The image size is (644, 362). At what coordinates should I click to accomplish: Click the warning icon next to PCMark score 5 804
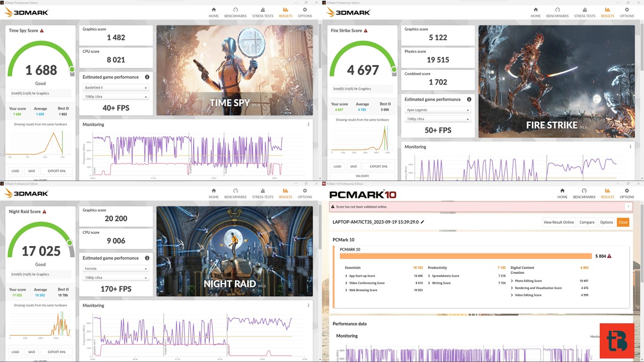[609, 256]
